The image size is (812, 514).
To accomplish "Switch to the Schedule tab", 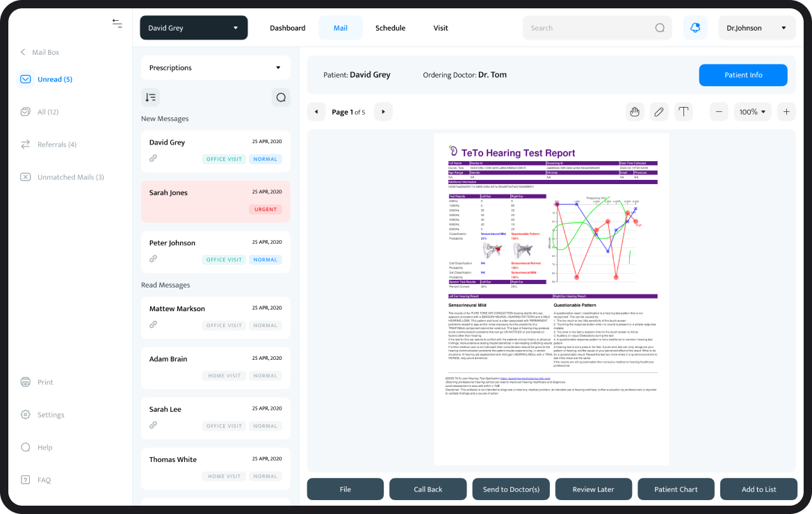I will tap(391, 28).
